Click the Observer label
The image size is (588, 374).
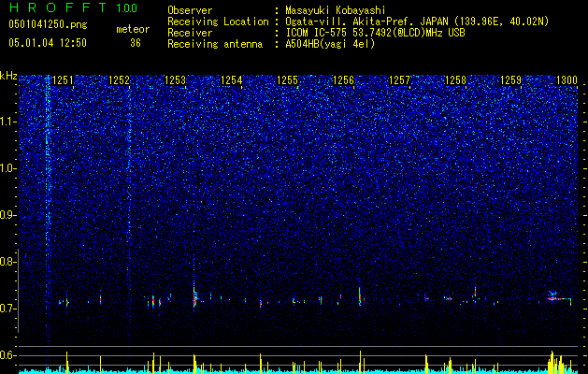[190, 10]
